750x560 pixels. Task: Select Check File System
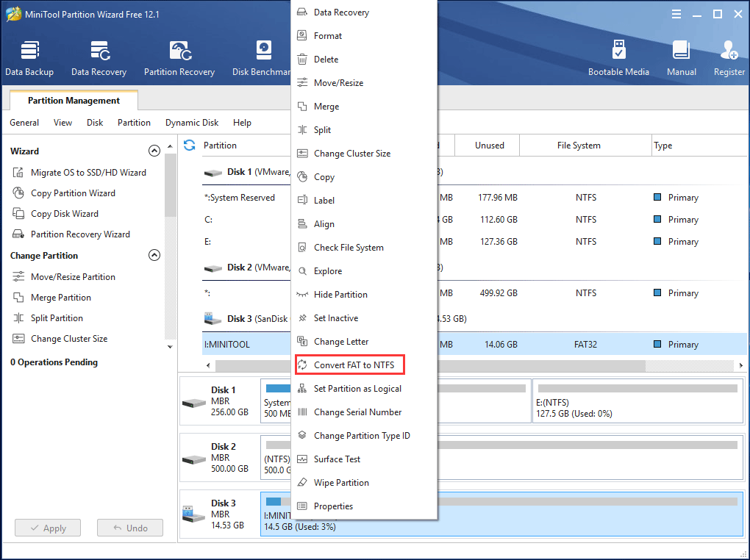pyautogui.click(x=364, y=247)
